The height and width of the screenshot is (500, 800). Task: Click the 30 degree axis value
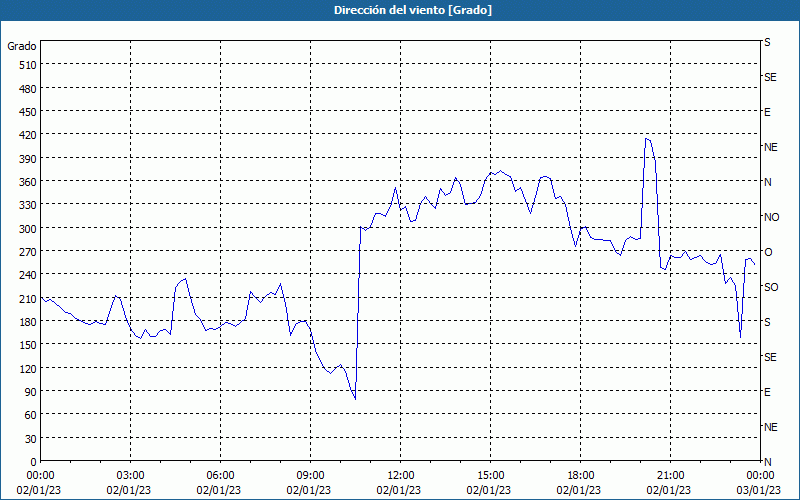tap(31, 439)
